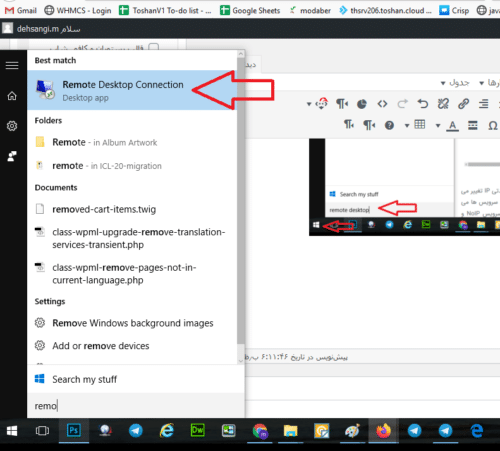Expand the table icon dropdown arrow
Viewport: 500px width, 451px height.
(407, 126)
